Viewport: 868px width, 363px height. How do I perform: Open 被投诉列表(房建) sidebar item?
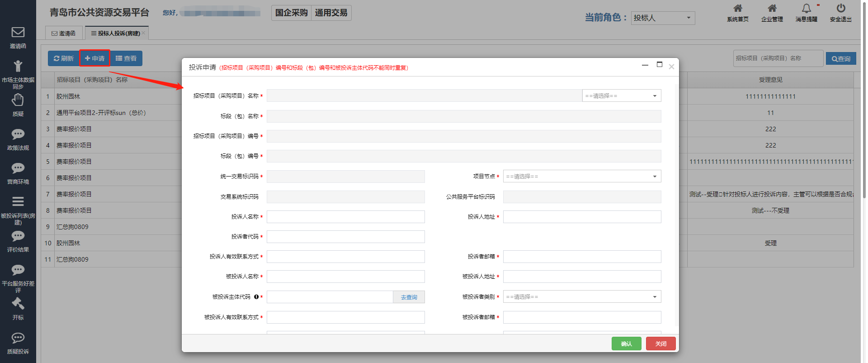[x=18, y=210]
